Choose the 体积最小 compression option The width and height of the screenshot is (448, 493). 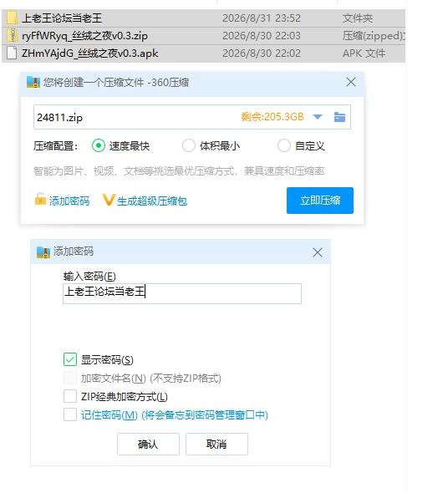pos(189,145)
